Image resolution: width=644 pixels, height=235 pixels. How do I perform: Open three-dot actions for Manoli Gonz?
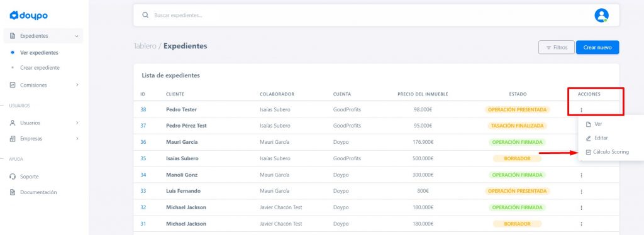(x=581, y=175)
